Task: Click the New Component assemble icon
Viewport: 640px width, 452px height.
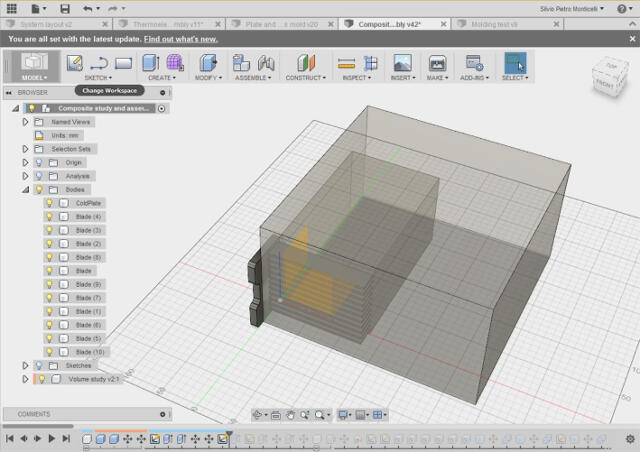Action: 241,63
